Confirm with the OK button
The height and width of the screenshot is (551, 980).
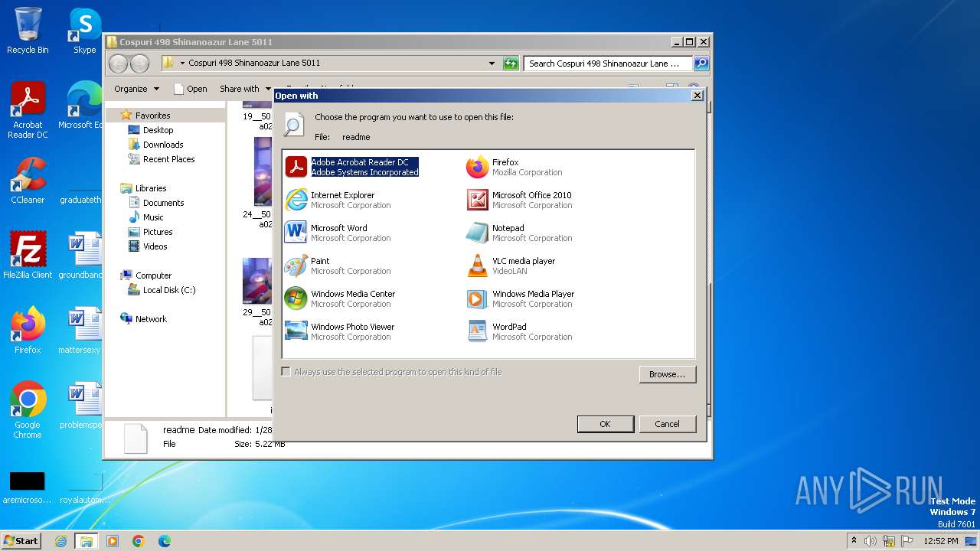[605, 424]
